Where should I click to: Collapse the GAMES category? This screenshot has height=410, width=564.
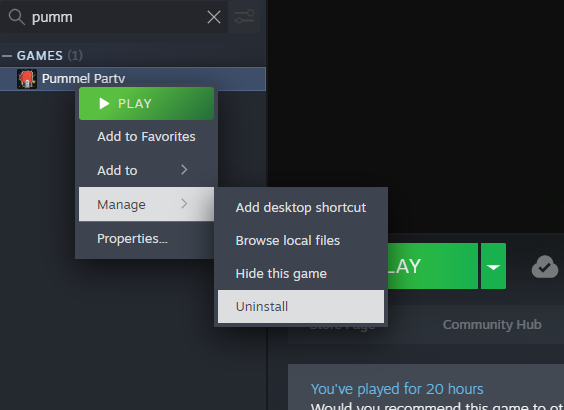point(6,56)
